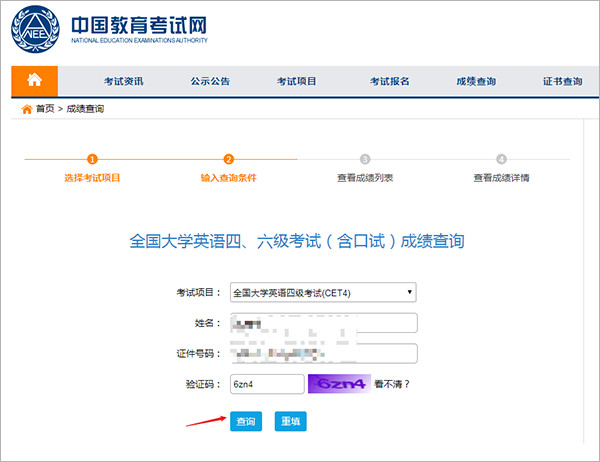Click the NEEA logo at top left
Screen dimensions: 600x462
coord(34,30)
